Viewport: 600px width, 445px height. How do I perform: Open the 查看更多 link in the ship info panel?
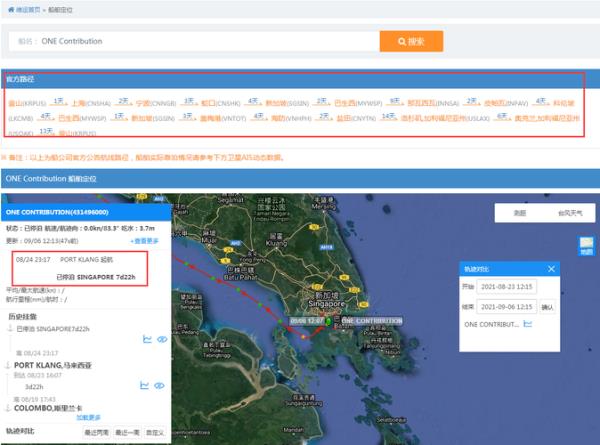pos(144,241)
